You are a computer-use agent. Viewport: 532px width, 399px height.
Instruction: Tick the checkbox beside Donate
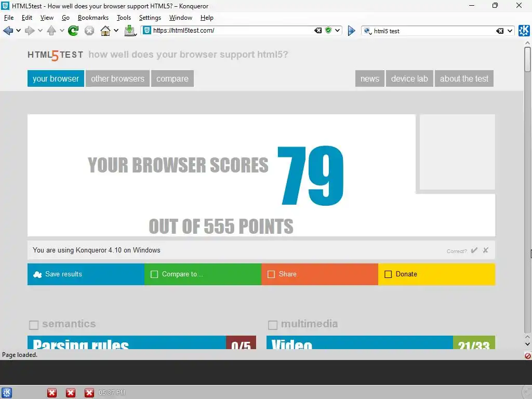coord(388,274)
